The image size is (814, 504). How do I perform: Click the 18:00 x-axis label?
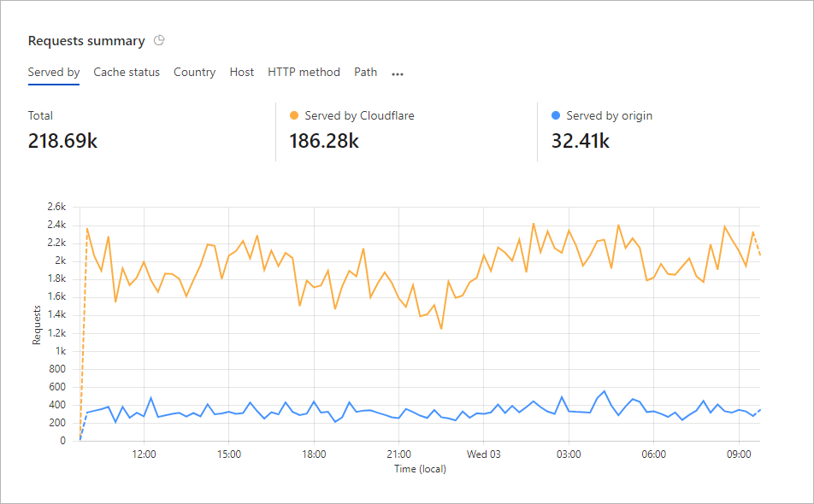coord(314,454)
